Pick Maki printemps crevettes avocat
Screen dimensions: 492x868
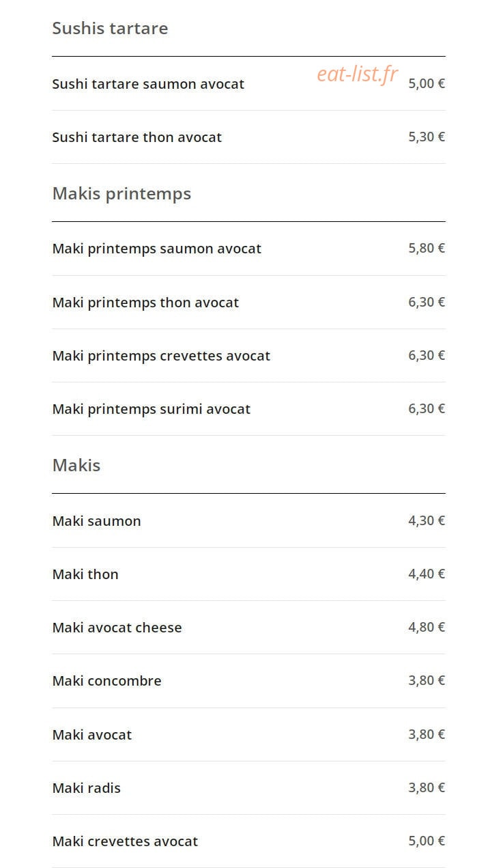248,356
